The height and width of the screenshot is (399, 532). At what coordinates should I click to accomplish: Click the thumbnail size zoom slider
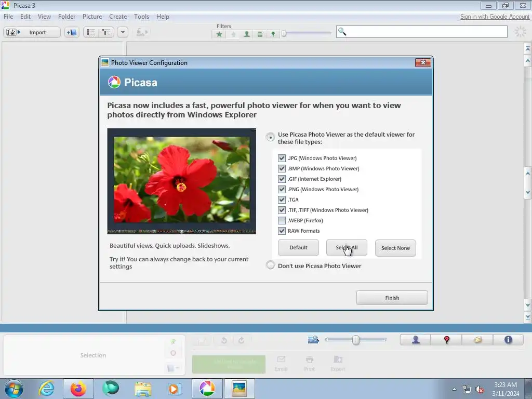[x=355, y=340]
